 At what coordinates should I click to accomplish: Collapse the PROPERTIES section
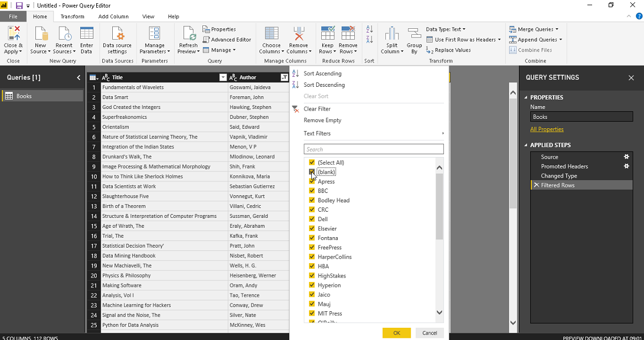click(x=526, y=97)
